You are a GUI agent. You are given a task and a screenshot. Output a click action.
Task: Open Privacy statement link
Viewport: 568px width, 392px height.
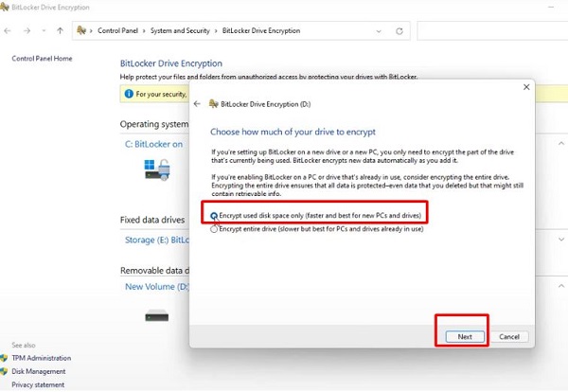[x=38, y=384]
